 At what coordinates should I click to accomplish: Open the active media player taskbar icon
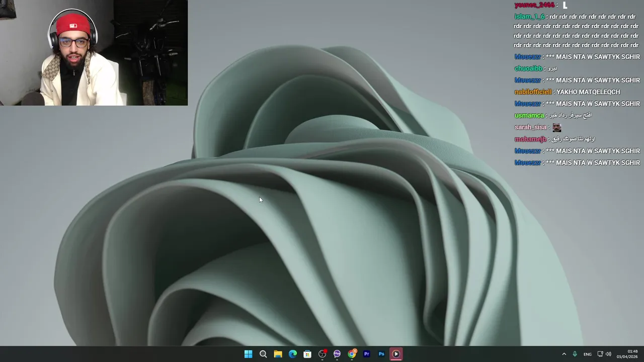tap(396, 354)
